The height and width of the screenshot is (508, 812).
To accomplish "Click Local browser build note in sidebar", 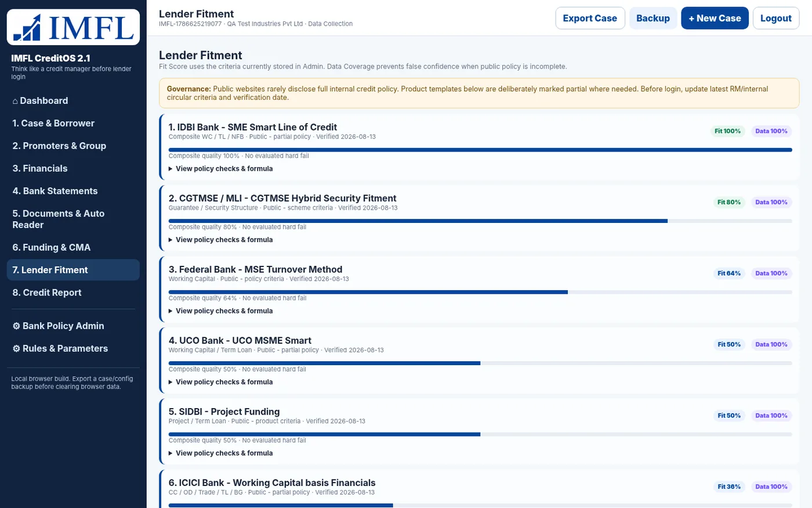I will pos(72,383).
